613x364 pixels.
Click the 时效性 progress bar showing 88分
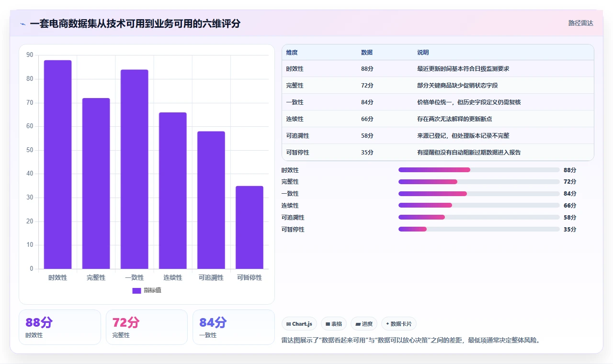479,170
